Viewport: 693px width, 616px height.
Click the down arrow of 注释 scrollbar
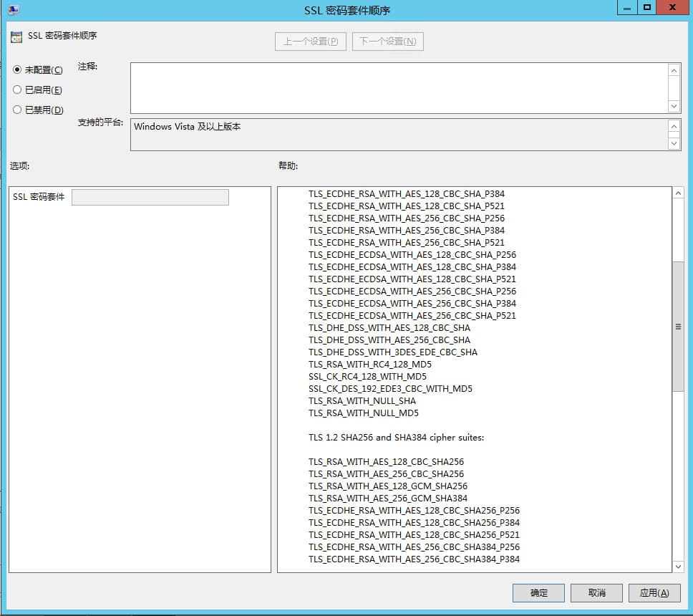pyautogui.click(x=674, y=106)
